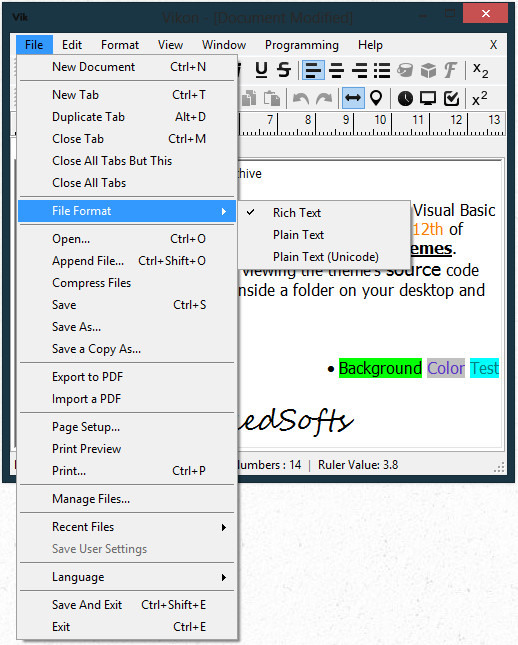
Task: Click the redo arrow icon
Action: point(324,98)
